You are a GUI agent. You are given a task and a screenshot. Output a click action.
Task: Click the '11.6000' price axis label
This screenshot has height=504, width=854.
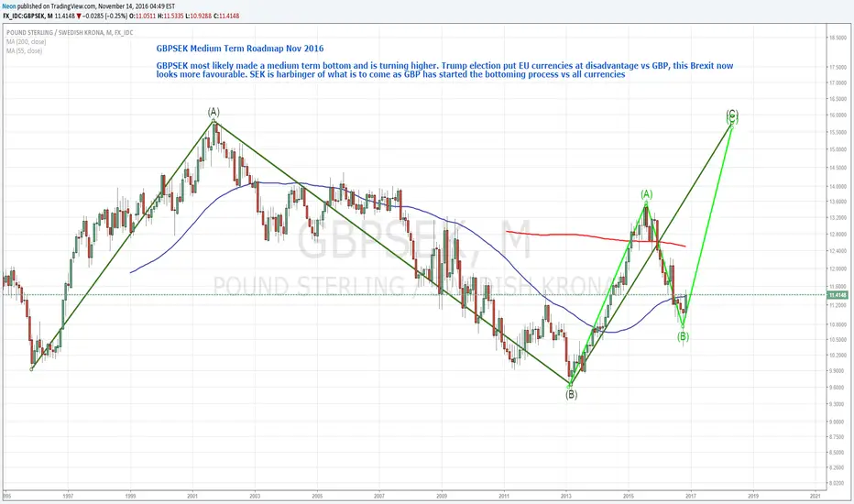tap(838, 287)
